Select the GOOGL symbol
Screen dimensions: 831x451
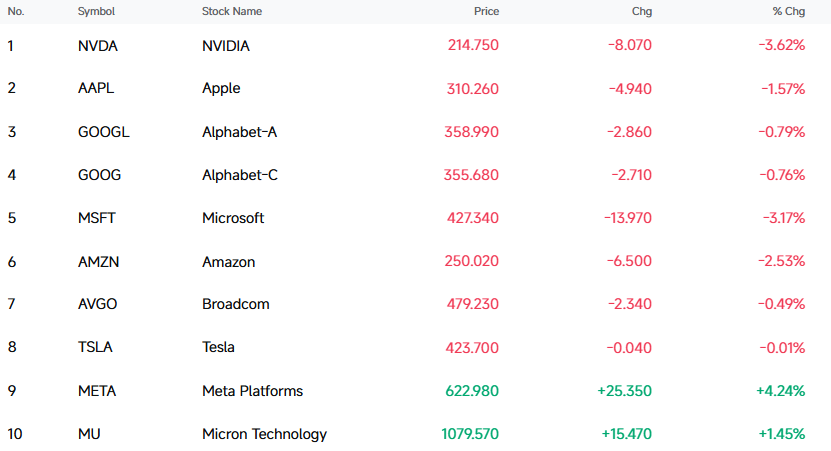click(103, 132)
